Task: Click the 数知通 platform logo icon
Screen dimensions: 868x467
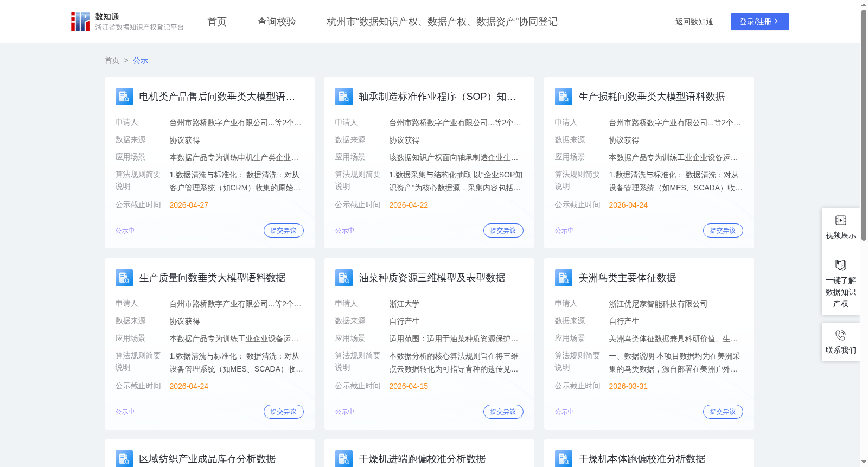Action: [x=80, y=22]
